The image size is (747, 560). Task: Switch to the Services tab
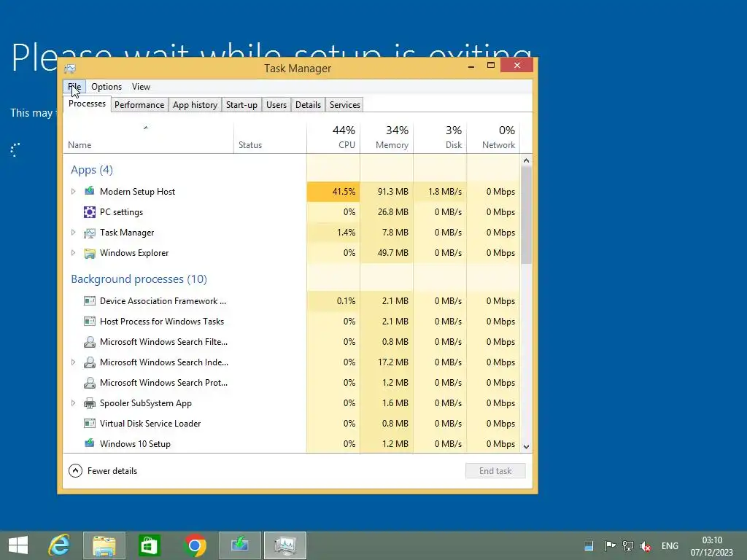pyautogui.click(x=345, y=105)
